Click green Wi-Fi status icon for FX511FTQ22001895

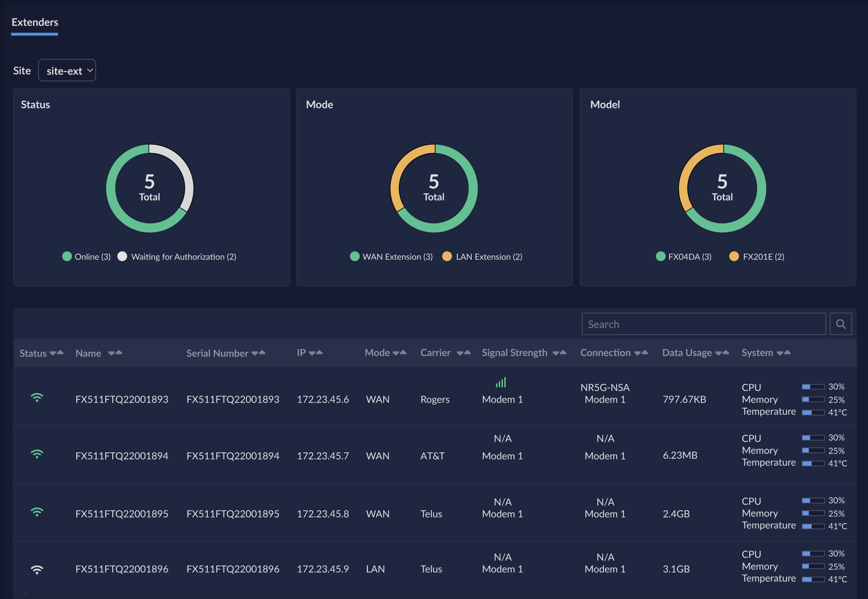pyautogui.click(x=37, y=512)
